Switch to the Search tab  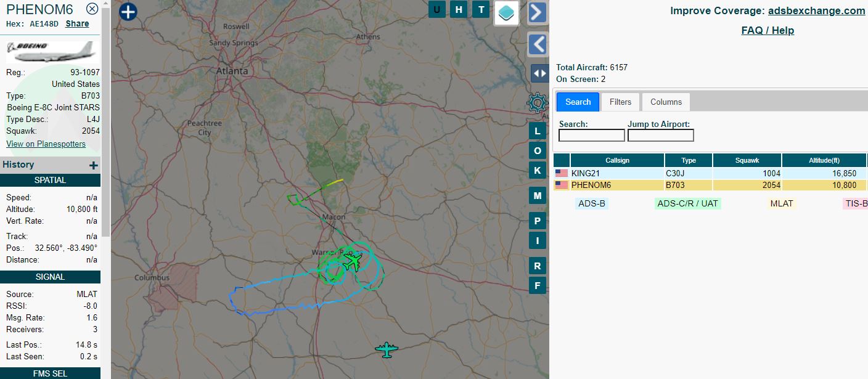click(578, 102)
